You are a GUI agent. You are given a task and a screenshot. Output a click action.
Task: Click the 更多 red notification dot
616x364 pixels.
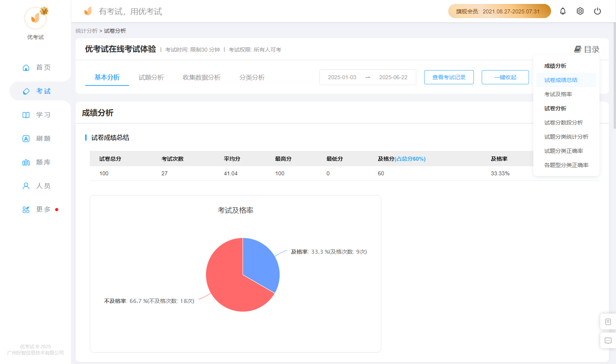[57, 210]
